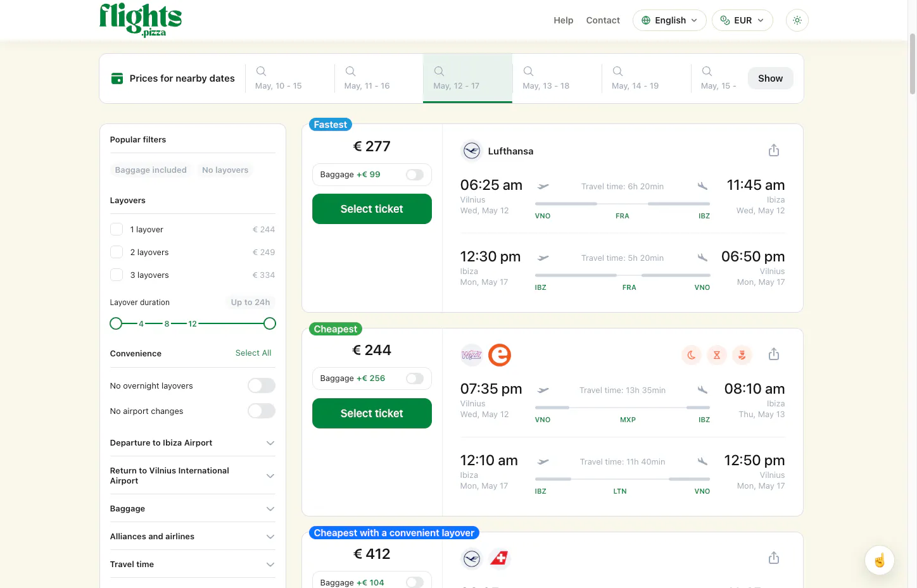The image size is (917, 588).
Task: Expand Return to Vilnius International Airport filter
Action: (193, 476)
